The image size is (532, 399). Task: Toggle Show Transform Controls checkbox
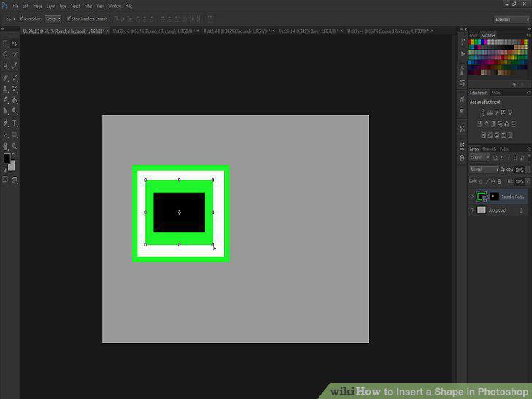[x=69, y=18]
